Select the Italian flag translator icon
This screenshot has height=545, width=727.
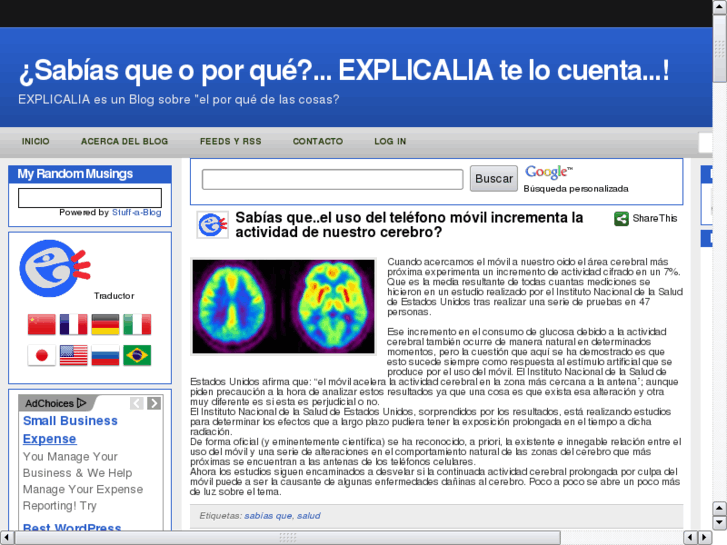(x=137, y=324)
